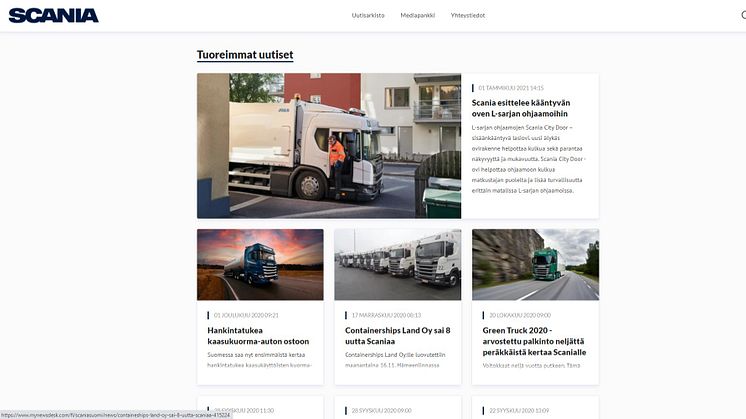Open the news card dated 28 Syyskuu 2020
This screenshot has height=419, width=746.
[x=397, y=409]
